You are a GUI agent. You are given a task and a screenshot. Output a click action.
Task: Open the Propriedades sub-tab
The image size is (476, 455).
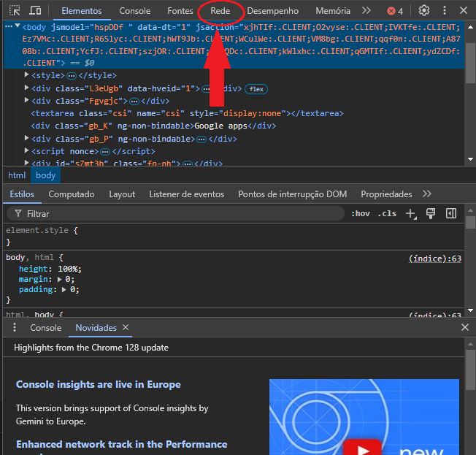[386, 194]
